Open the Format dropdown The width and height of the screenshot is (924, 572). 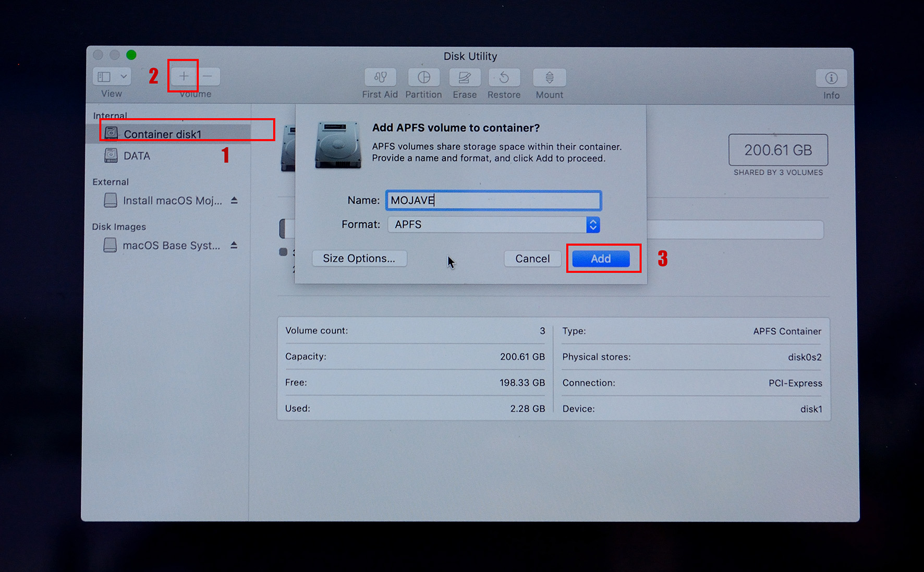click(593, 224)
